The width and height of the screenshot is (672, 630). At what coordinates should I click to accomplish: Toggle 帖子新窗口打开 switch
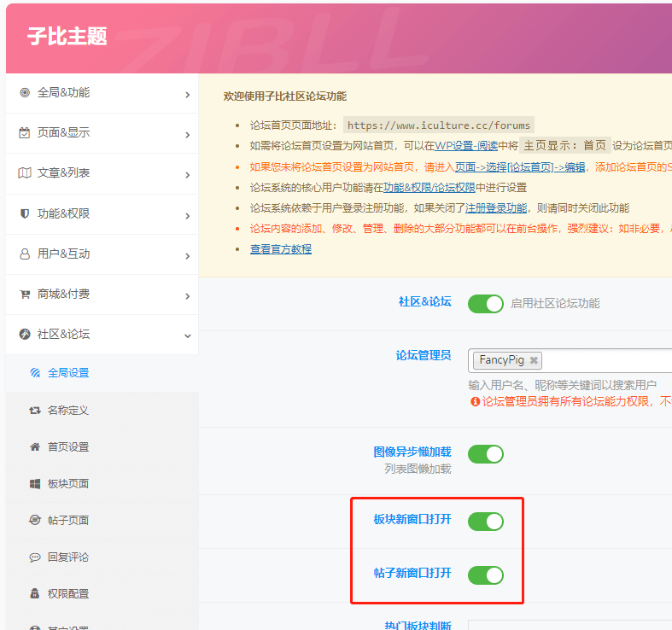[485, 575]
